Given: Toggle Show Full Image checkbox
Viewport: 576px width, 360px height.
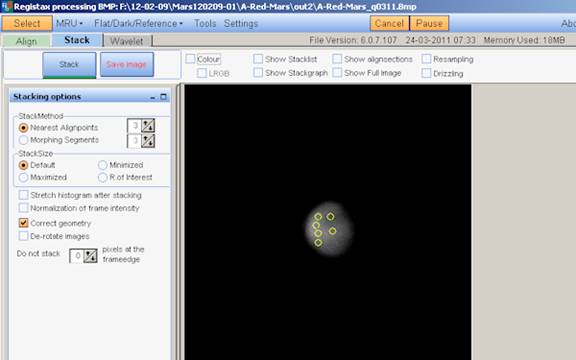Looking at the screenshot, I should (x=337, y=73).
